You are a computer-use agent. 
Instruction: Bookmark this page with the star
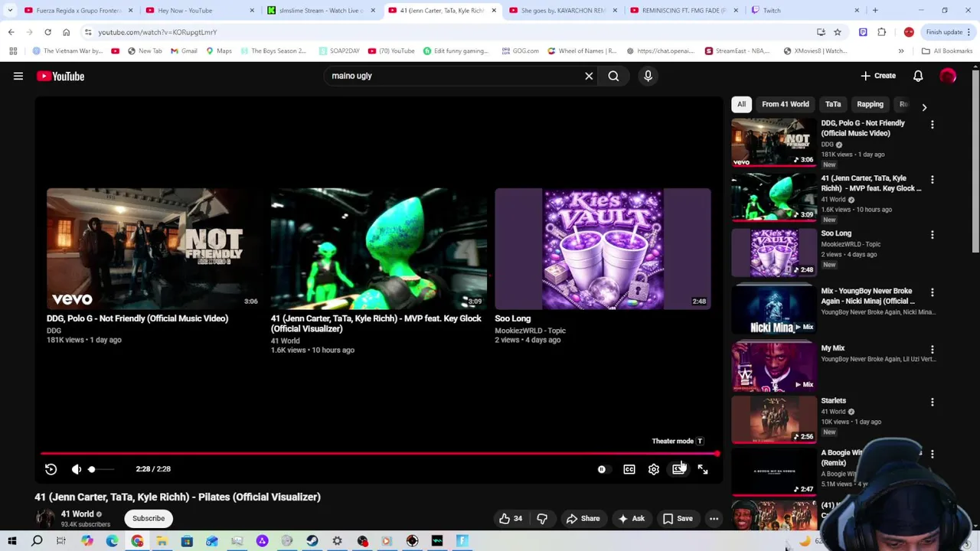838,32
